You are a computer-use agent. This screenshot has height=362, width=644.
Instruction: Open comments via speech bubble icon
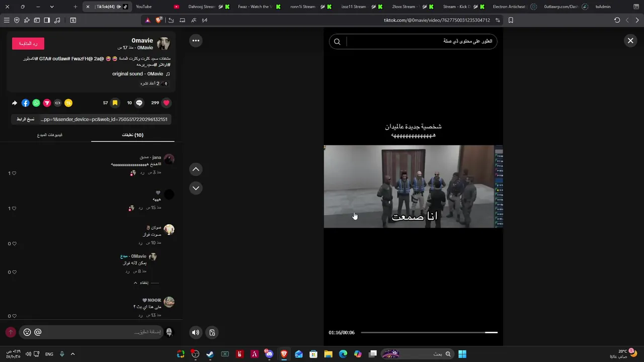click(139, 103)
